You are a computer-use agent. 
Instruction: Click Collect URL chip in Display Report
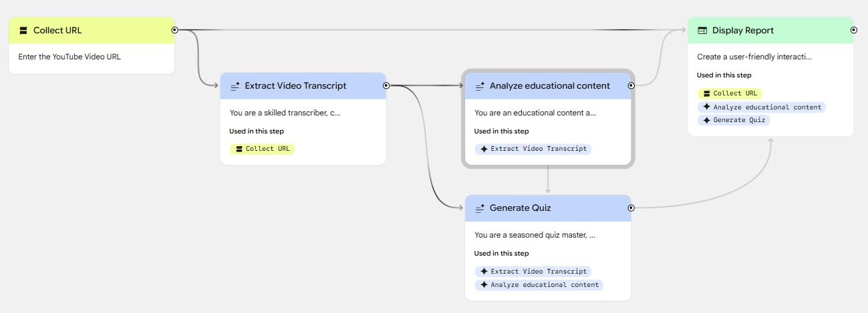pos(729,93)
